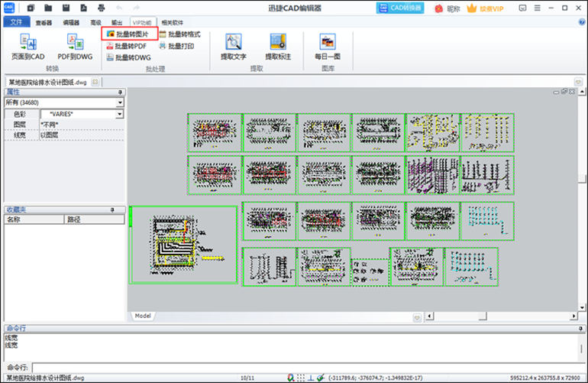The width and height of the screenshot is (588, 383).
Task: Click 批量转DWG batch convert
Action: [128, 57]
